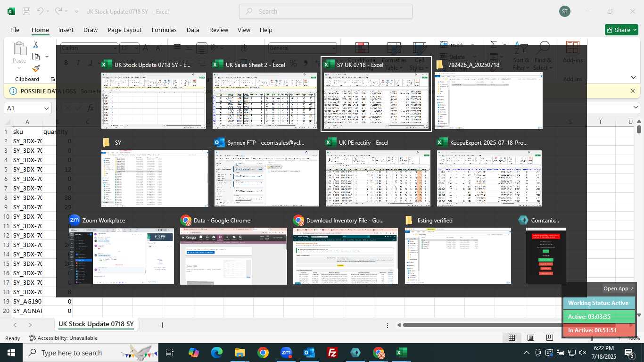Open FileZilla from the taskbar
The image size is (644, 362).
click(333, 353)
